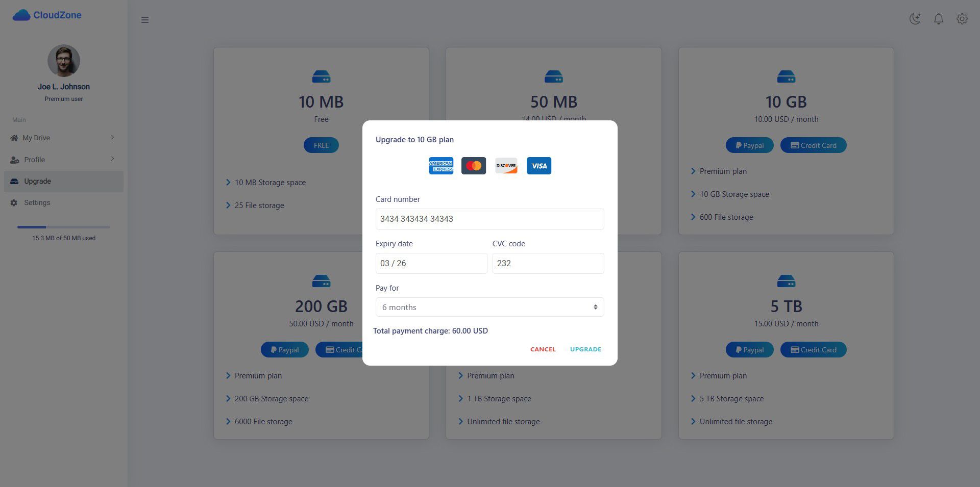Image resolution: width=980 pixels, height=487 pixels.
Task: Expand the Profile chevron
Action: click(x=113, y=159)
